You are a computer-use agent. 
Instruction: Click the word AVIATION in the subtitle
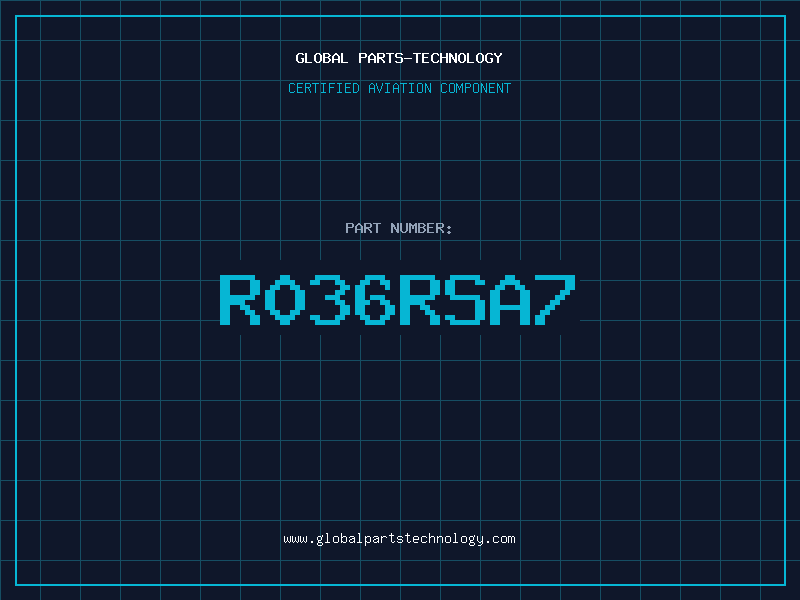pos(398,88)
